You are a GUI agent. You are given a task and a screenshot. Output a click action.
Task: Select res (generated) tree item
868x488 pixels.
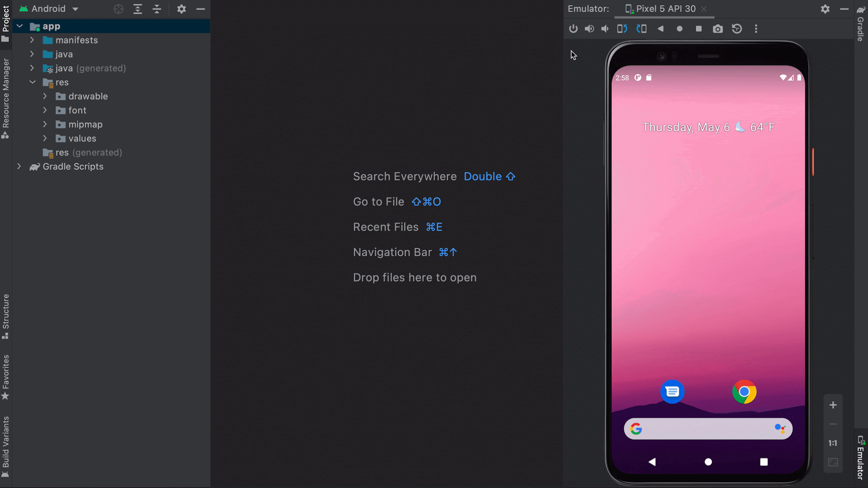[82, 152]
